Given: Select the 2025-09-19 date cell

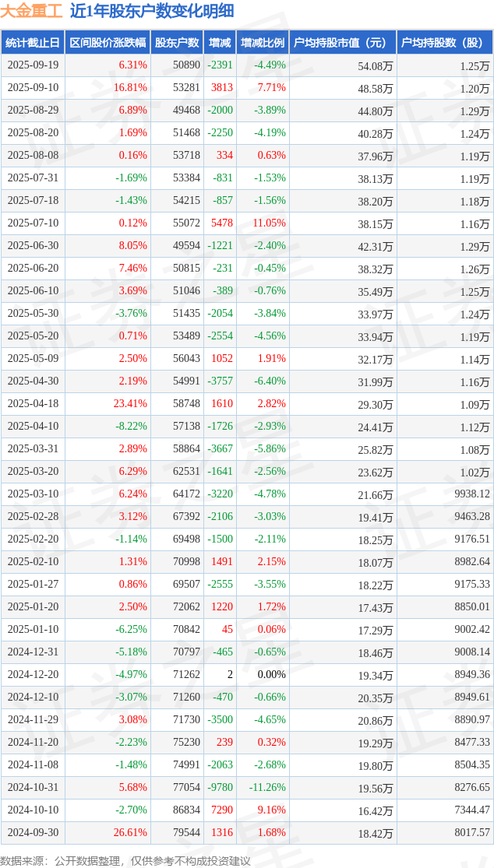Looking at the screenshot, I should tap(33, 65).
